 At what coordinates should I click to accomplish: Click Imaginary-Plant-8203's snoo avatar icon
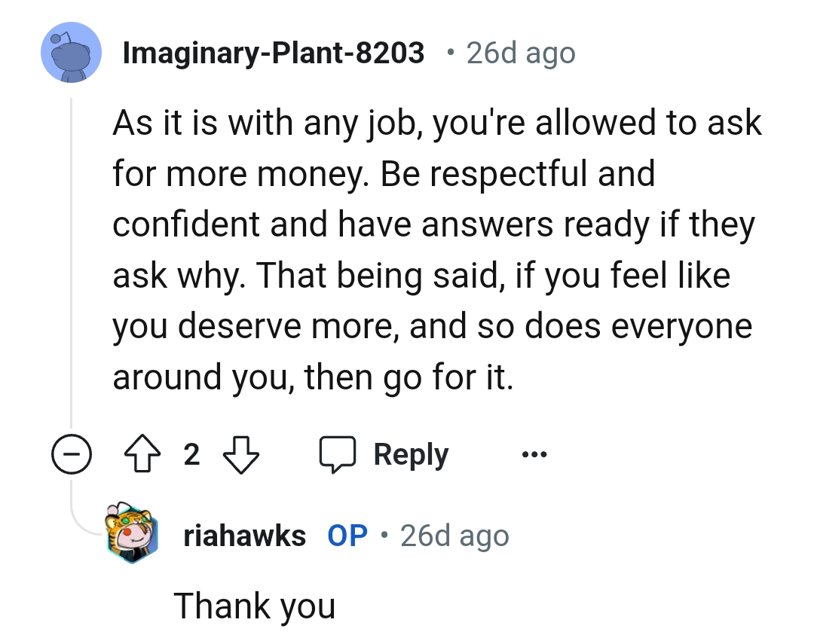point(71,52)
